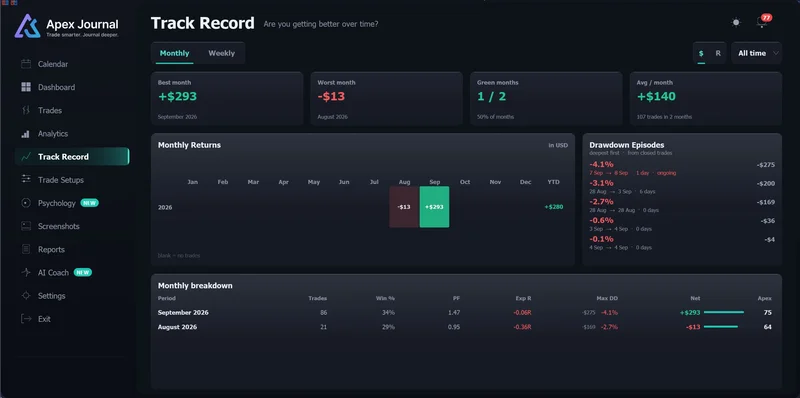
Task: Click the PF column header
Action: tap(457, 298)
